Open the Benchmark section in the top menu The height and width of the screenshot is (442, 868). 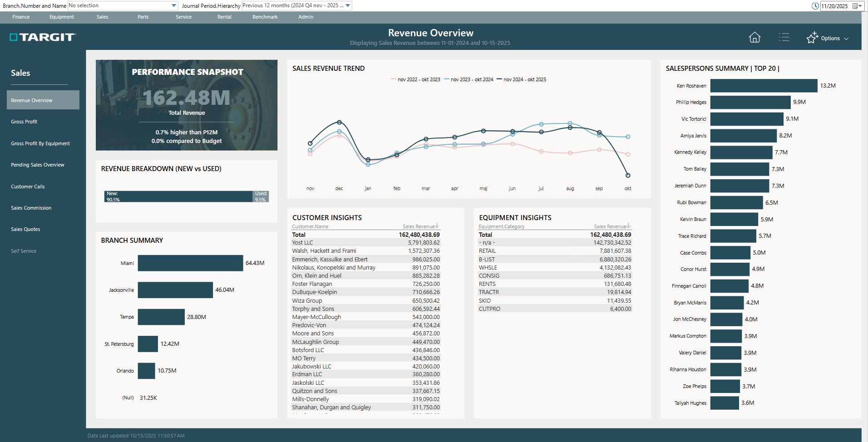click(265, 17)
